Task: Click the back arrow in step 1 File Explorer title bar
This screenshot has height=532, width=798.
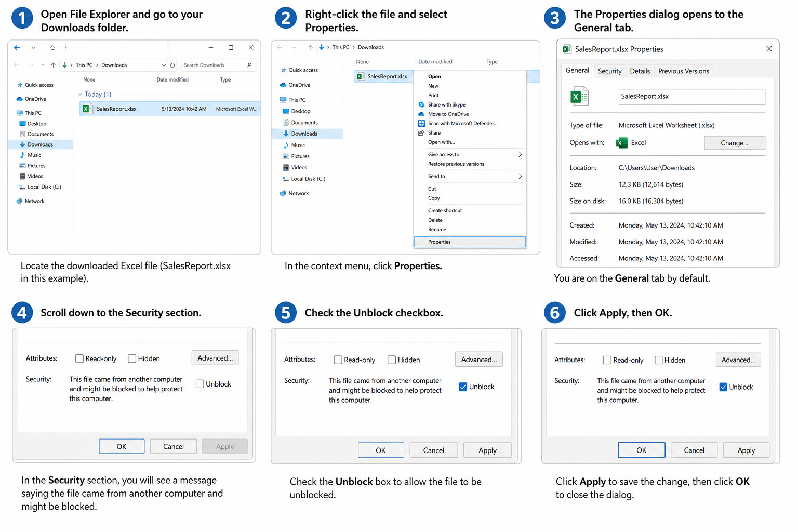Action: point(17,48)
